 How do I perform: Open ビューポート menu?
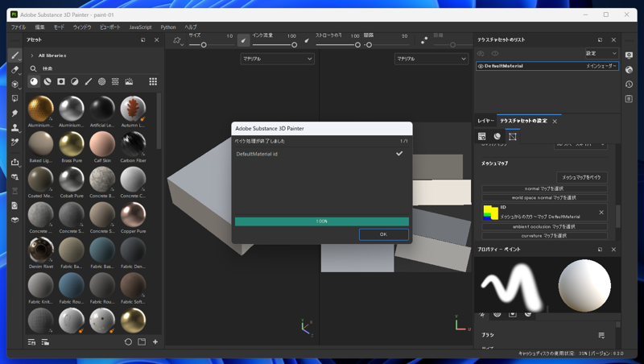(110, 27)
